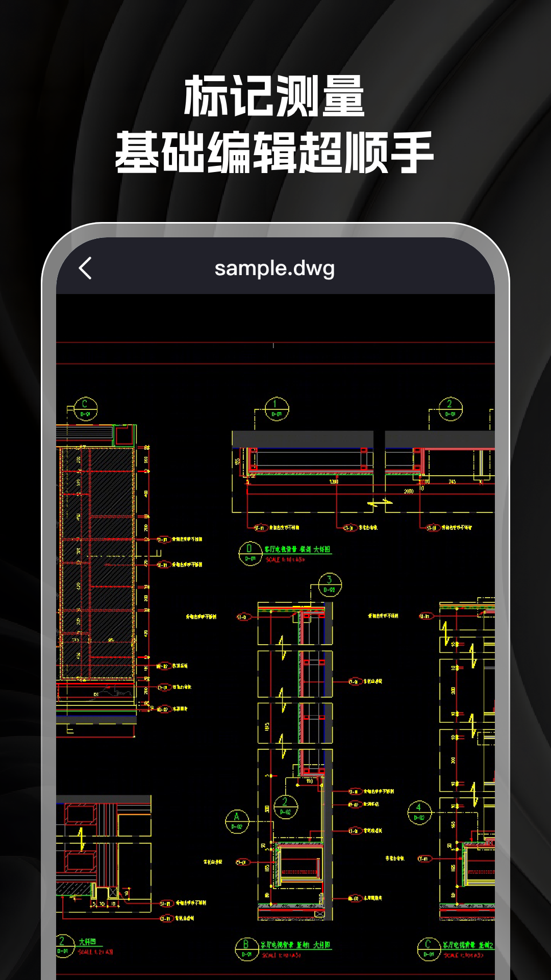The height and width of the screenshot is (980, 551).
Task: Tap the circled 4 callout marker
Action: click(419, 812)
